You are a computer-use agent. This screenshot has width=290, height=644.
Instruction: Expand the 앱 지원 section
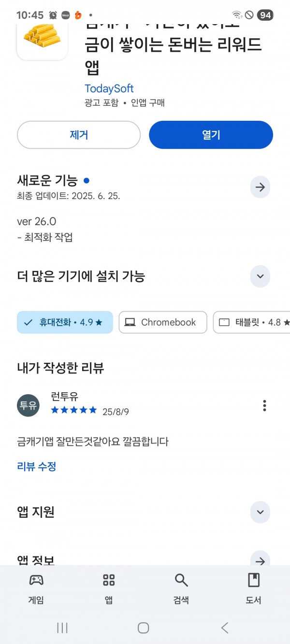(x=260, y=512)
